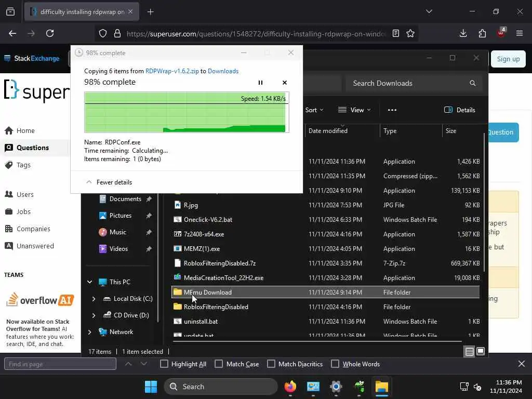This screenshot has width=532, height=399.
Task: Show site security padlock info
Action: [117, 33]
